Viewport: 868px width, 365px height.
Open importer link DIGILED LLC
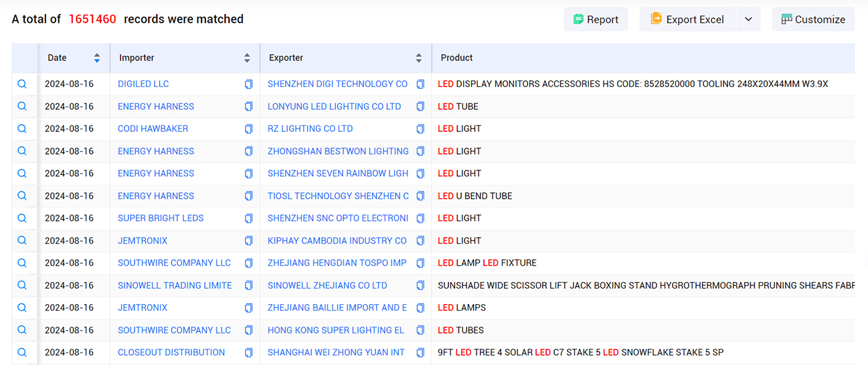point(143,84)
